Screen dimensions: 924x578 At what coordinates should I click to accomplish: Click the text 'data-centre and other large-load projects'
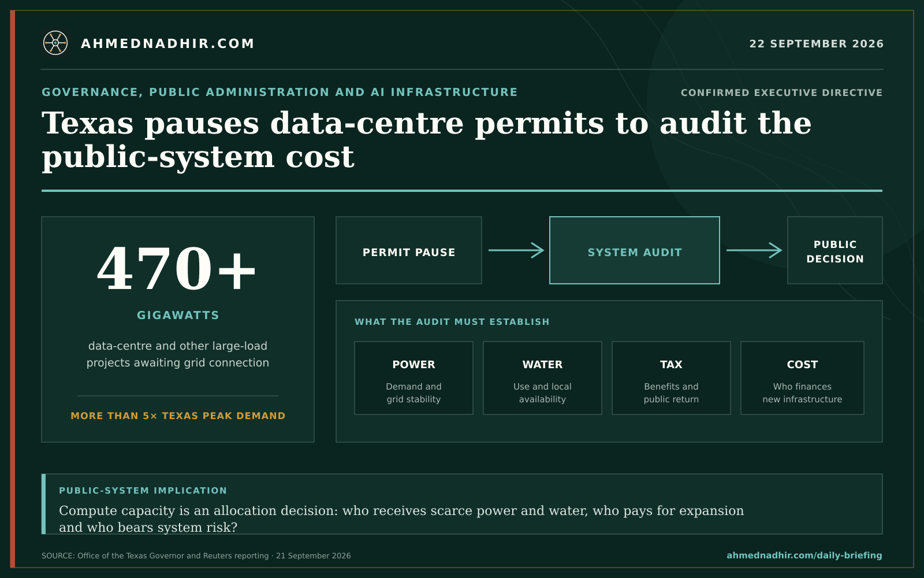178,354
